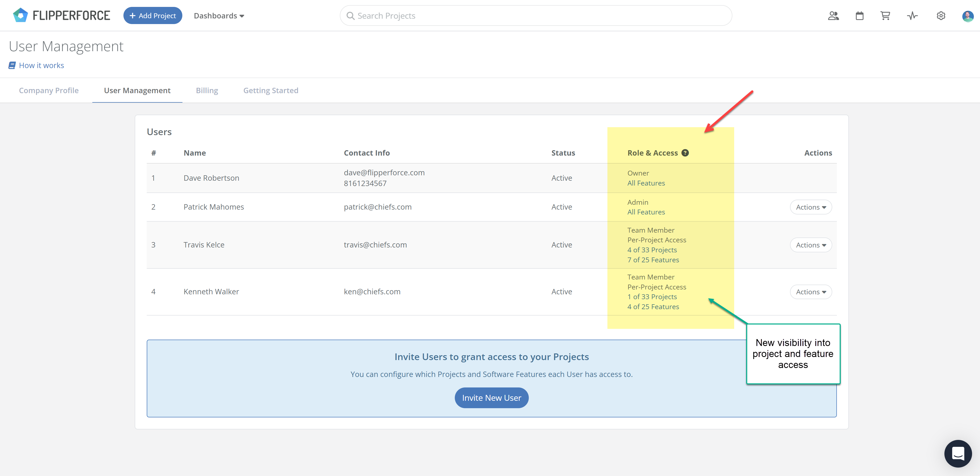Click the Invite Users to grant access heading
Screen dimensions: 980x476
491,357
